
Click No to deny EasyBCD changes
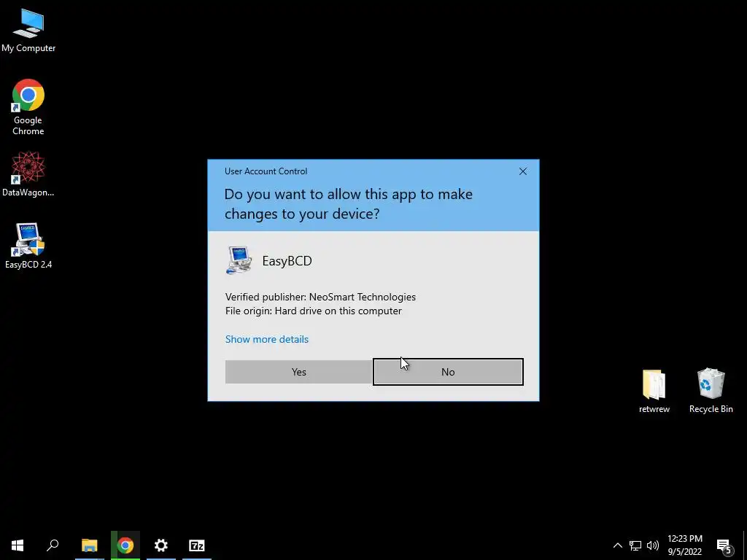pos(448,372)
